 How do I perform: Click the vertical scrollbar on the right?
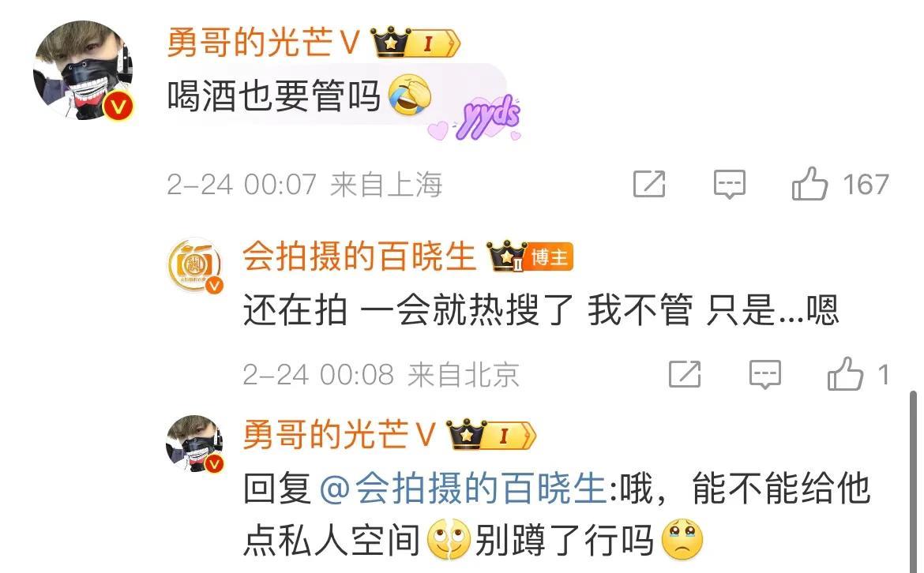913,481
